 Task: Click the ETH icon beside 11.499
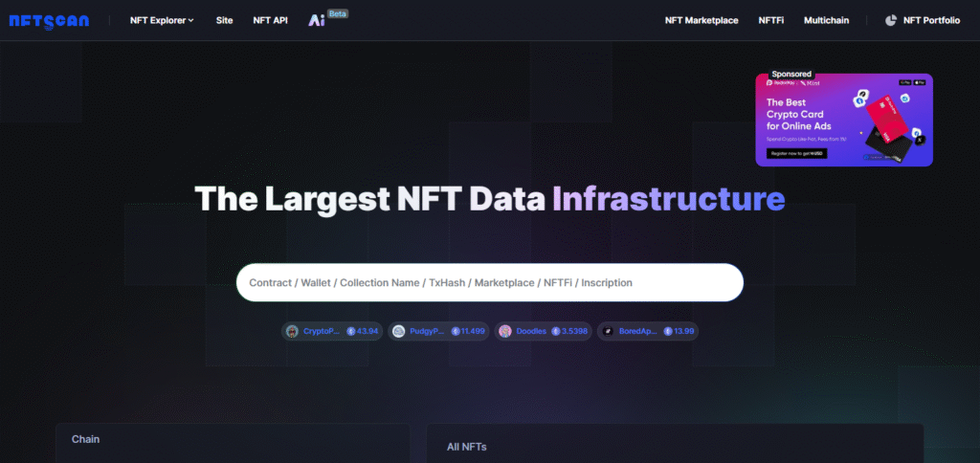(x=456, y=331)
